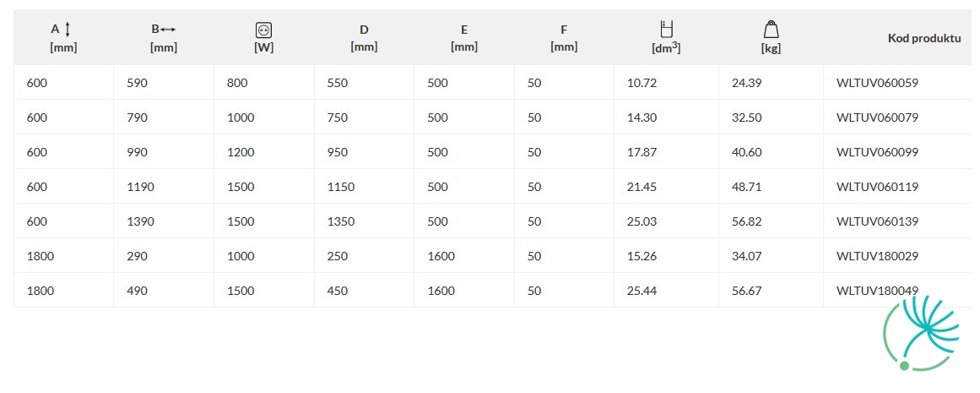Click the D [mm] column header
Viewport: 980px width, 393px height.
click(364, 38)
